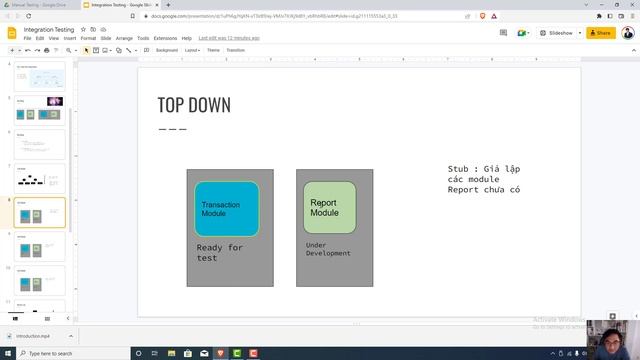
Task: Redo the last action
Action: coord(37,50)
